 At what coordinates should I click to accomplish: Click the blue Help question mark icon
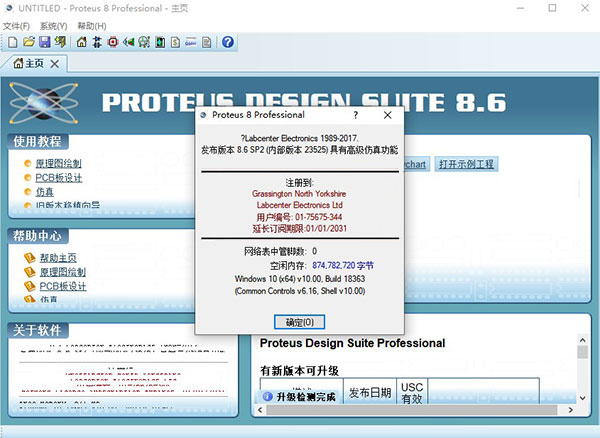pyautogui.click(x=228, y=42)
